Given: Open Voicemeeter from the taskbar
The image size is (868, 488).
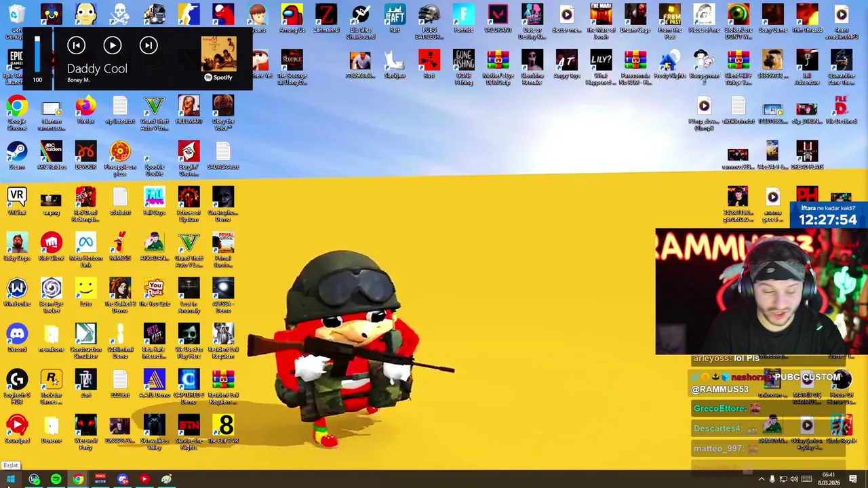Looking at the screenshot, I should click(100, 479).
